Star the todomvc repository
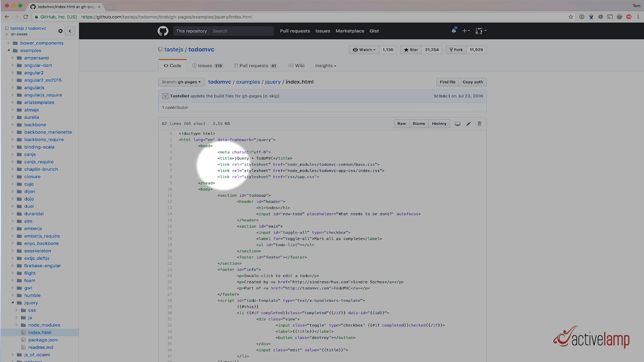This screenshot has height=362, width=644. point(411,50)
